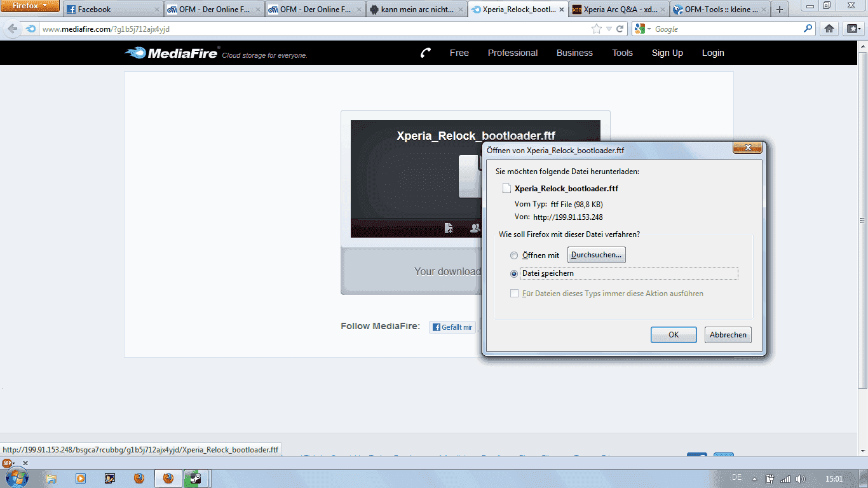This screenshot has width=868, height=488.
Task: Click the network signal tray icon
Action: coord(785,478)
